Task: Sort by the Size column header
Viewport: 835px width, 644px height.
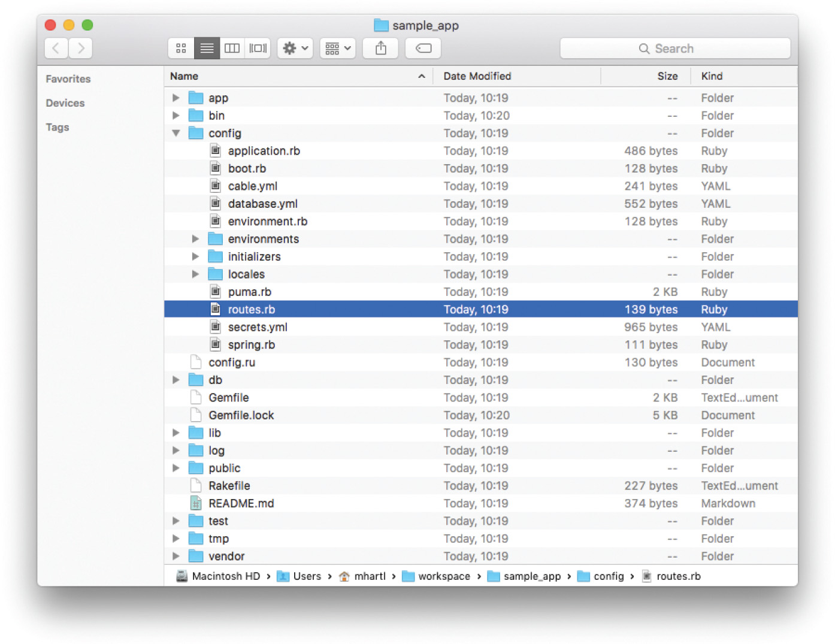Action: 646,76
